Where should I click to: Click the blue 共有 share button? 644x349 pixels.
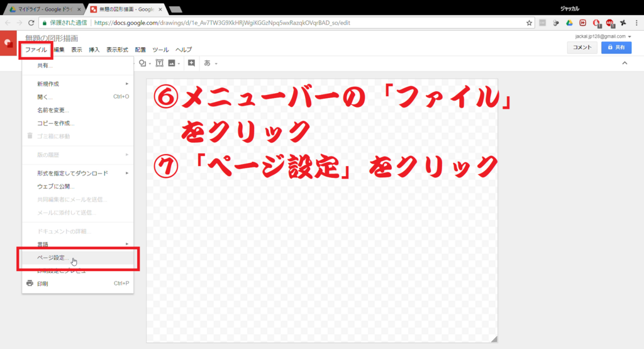(x=616, y=48)
